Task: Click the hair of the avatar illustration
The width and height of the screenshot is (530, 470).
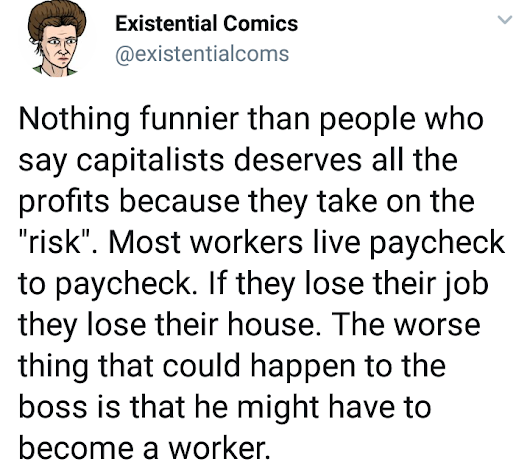Action: click(56, 17)
